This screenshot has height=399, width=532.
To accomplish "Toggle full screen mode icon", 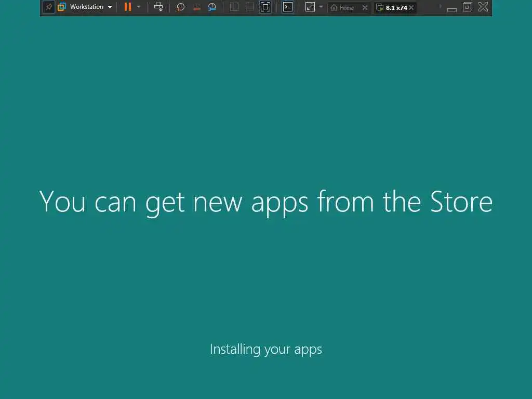I will pos(265,7).
